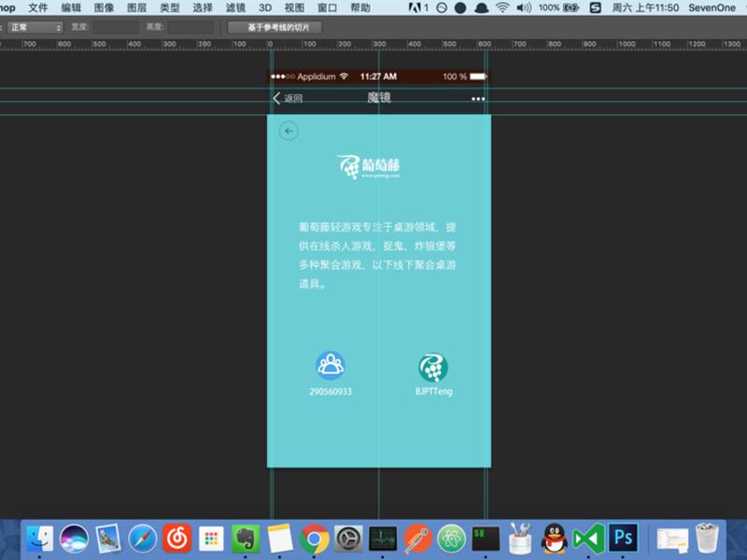
Task: Open Launchpad grid icon in Dock
Action: pyautogui.click(x=211, y=539)
